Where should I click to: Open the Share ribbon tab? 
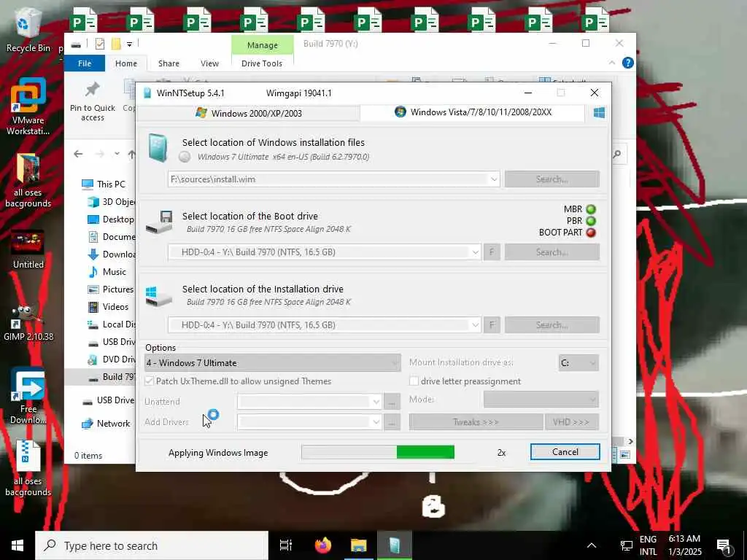click(x=169, y=63)
